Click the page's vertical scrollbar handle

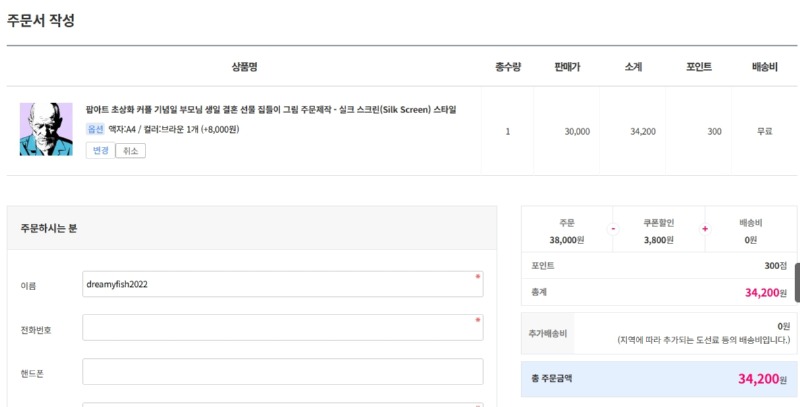pos(797,283)
